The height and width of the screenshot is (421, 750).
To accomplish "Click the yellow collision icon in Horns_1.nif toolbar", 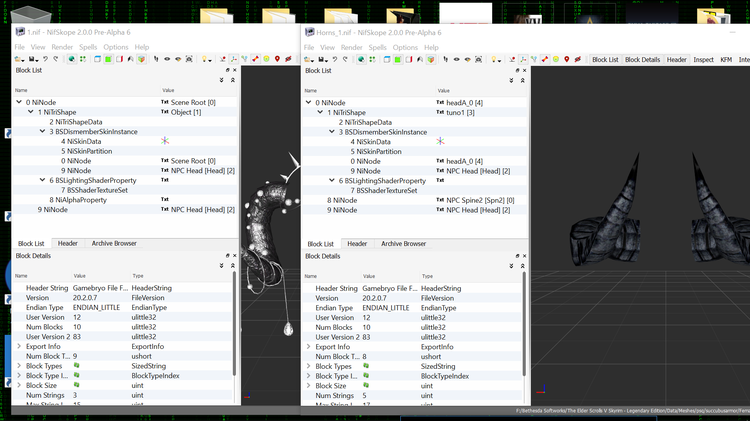I will pyautogui.click(x=556, y=59).
